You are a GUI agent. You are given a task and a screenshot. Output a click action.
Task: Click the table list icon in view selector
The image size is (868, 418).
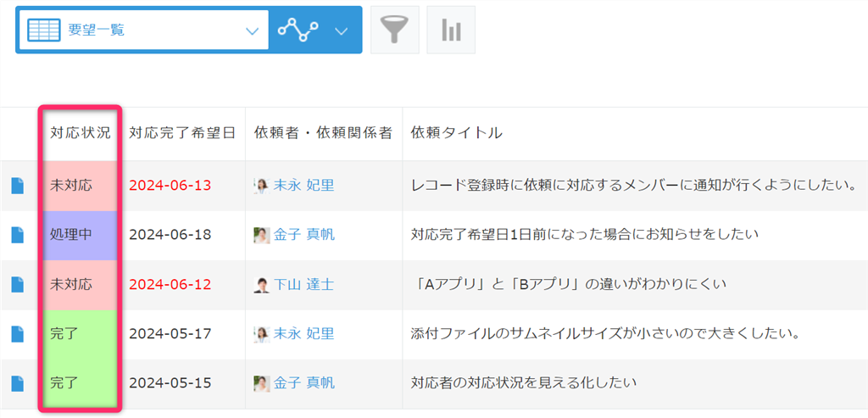click(x=44, y=31)
